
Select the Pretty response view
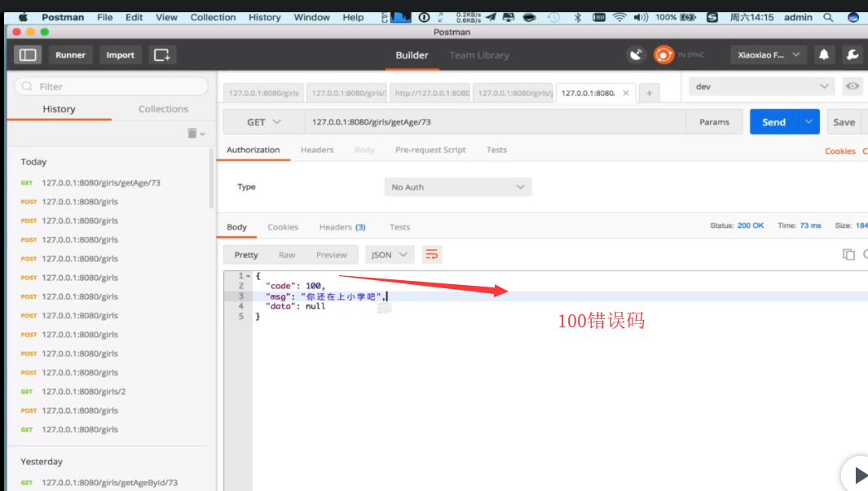point(246,254)
